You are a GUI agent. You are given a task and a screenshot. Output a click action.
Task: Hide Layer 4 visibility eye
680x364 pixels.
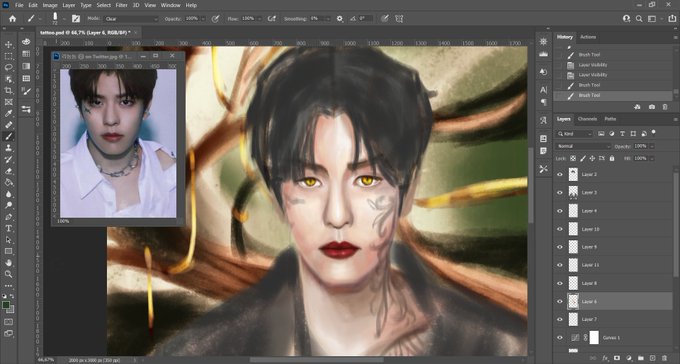[560, 211]
